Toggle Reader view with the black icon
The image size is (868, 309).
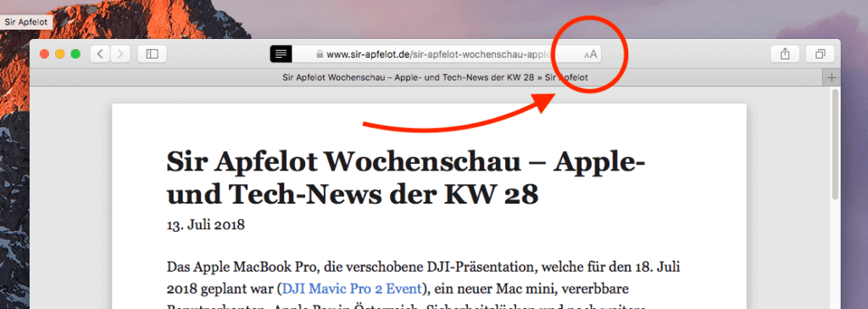click(281, 53)
